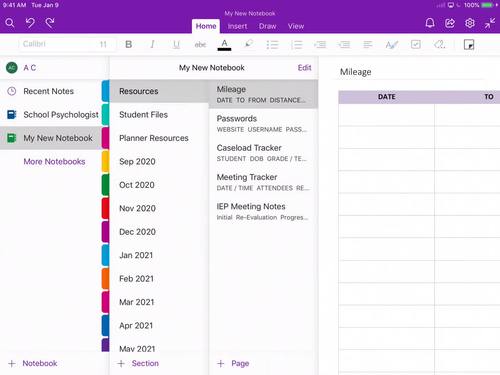The height and width of the screenshot is (375, 500).
Task: Add a new Section
Action: click(x=138, y=363)
